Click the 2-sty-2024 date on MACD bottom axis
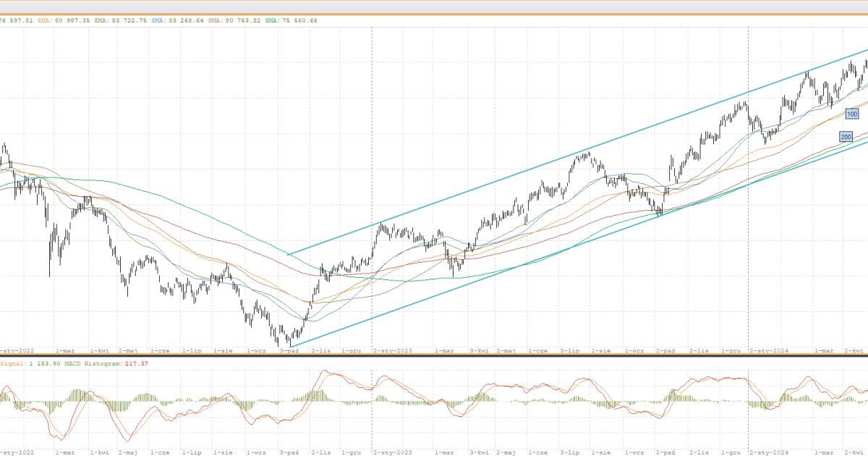The image size is (868, 456). (x=770, y=452)
